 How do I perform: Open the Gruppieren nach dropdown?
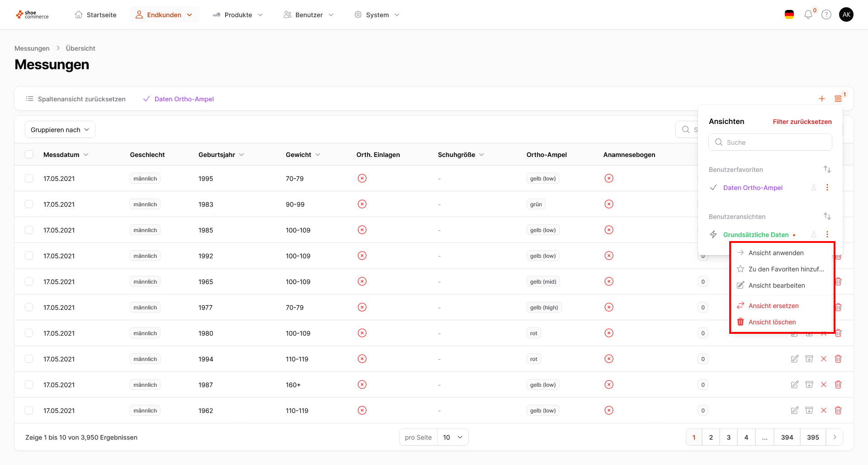point(60,130)
